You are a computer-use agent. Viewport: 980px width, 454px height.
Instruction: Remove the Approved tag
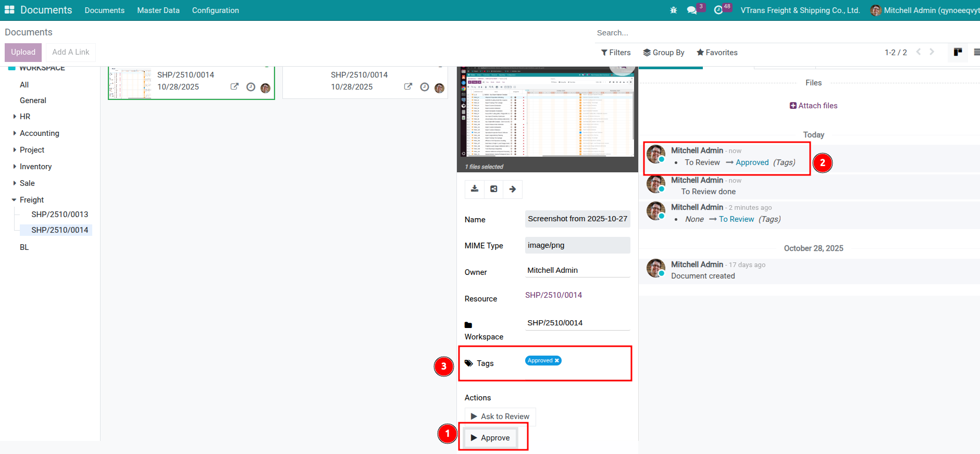tap(557, 361)
